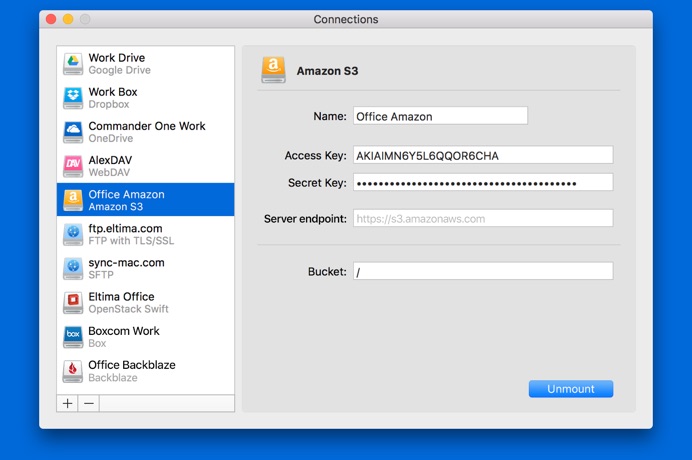The width and height of the screenshot is (692, 460).
Task: Click the Access Key field
Action: (483, 155)
